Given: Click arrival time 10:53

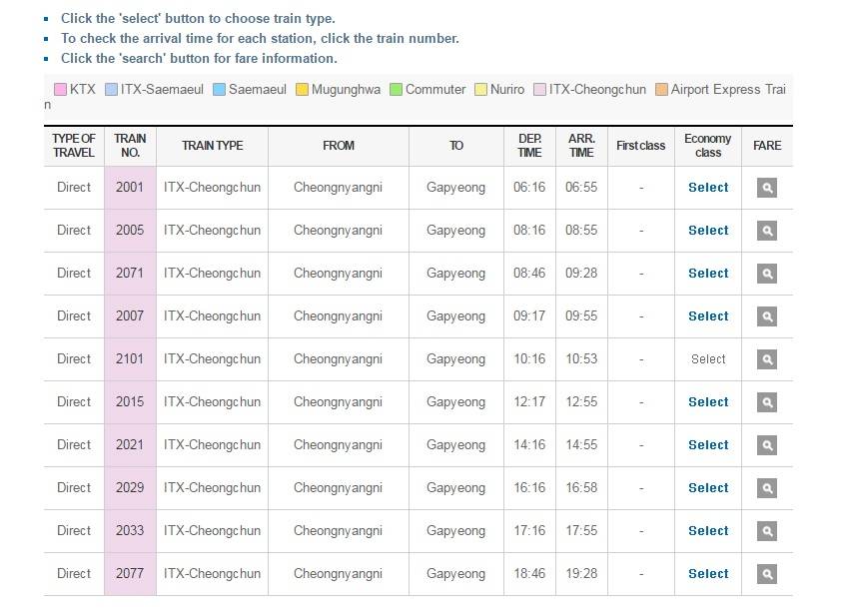Looking at the screenshot, I should click(x=581, y=359).
